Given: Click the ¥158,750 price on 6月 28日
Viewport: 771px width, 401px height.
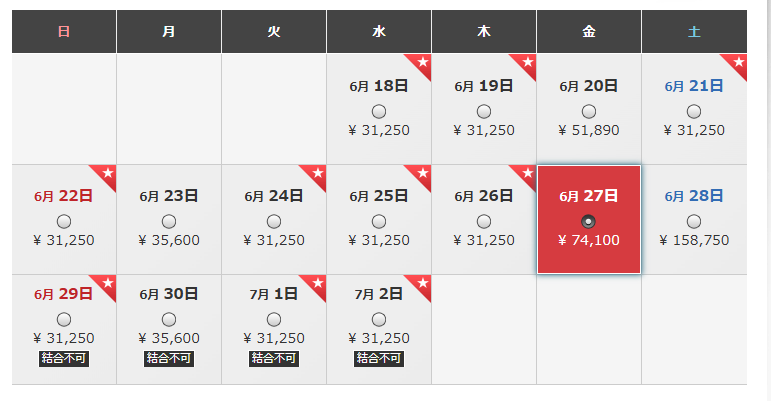Looking at the screenshot, I should 694,240.
